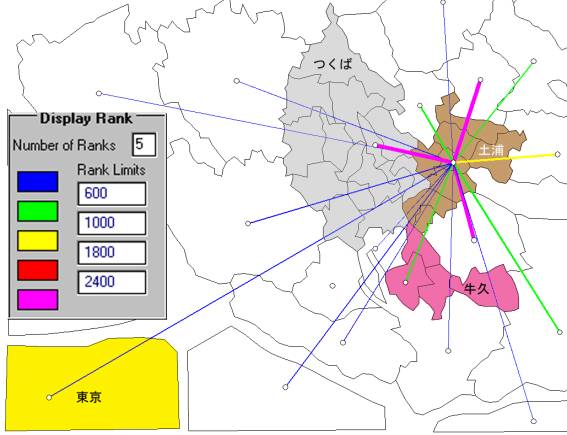This screenshot has height=435, width=567.
Task: Click the yellow flow line's east endpoint
Action: (x=557, y=154)
